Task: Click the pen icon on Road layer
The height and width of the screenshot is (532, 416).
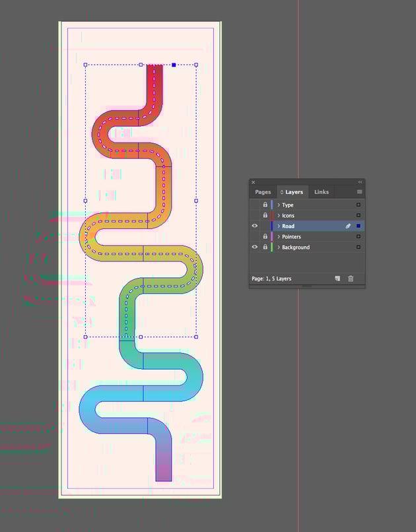Action: click(348, 226)
